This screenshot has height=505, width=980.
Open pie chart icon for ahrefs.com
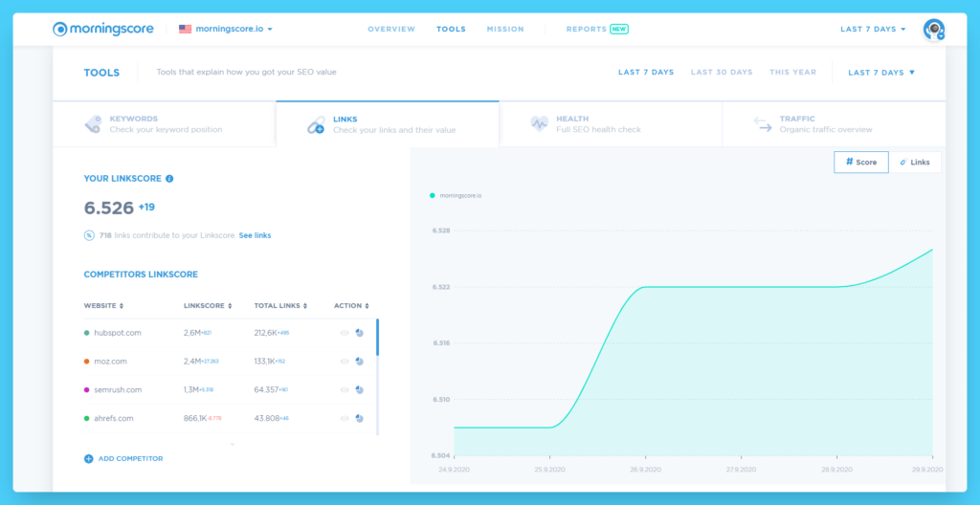click(360, 418)
